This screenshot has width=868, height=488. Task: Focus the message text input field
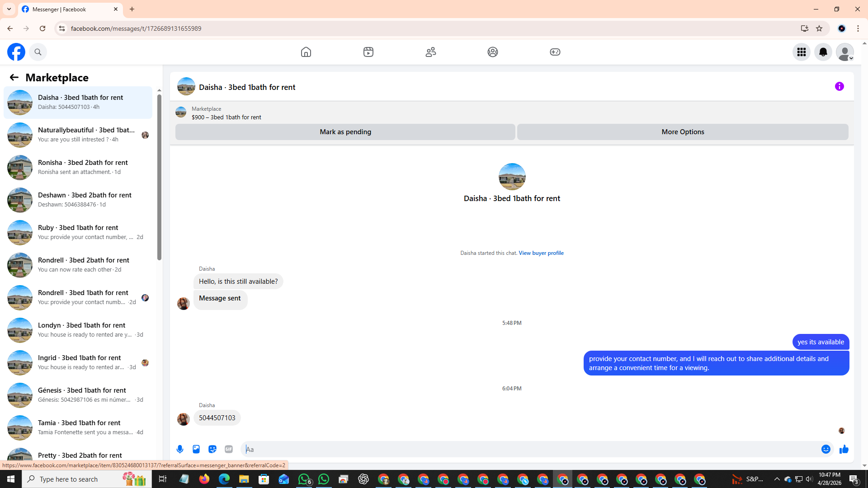[529, 449]
